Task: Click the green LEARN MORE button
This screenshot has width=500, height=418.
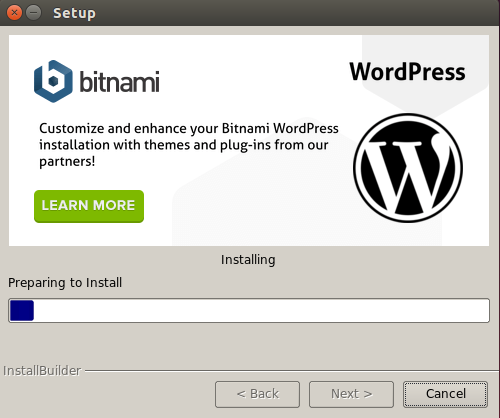Action: (x=89, y=206)
